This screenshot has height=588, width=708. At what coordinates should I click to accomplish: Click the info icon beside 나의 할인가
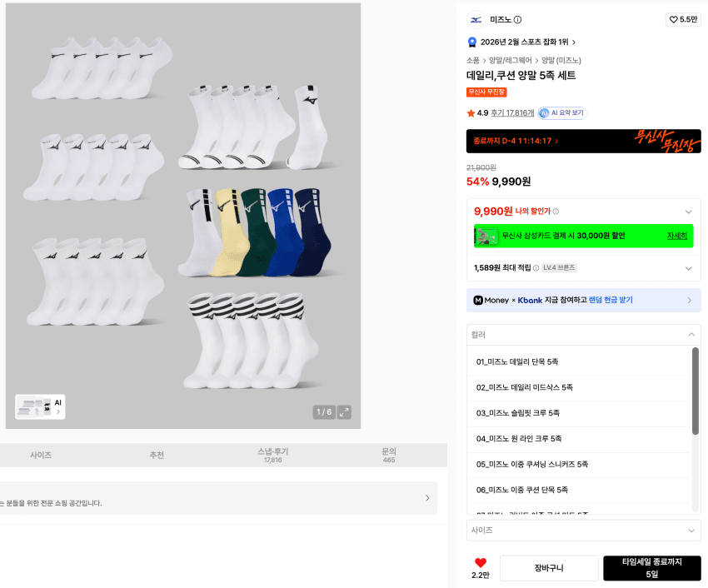556,212
